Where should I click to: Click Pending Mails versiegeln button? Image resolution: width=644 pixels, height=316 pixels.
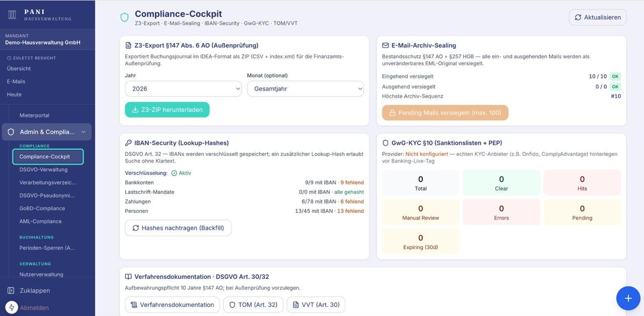coord(445,113)
